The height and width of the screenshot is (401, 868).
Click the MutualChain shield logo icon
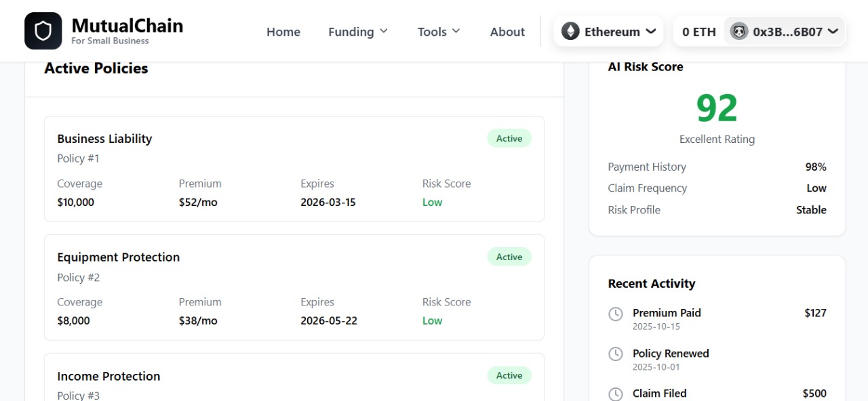pyautogui.click(x=43, y=31)
